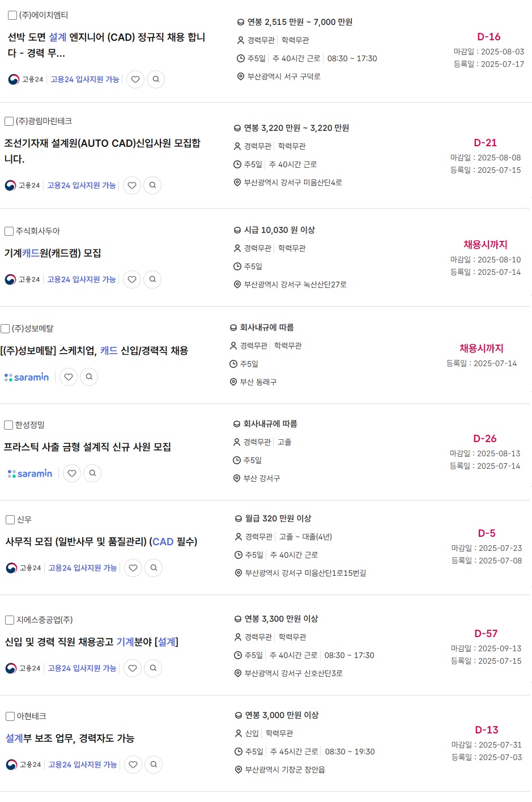Open 설계부 보조 업무 job title

coord(70,738)
